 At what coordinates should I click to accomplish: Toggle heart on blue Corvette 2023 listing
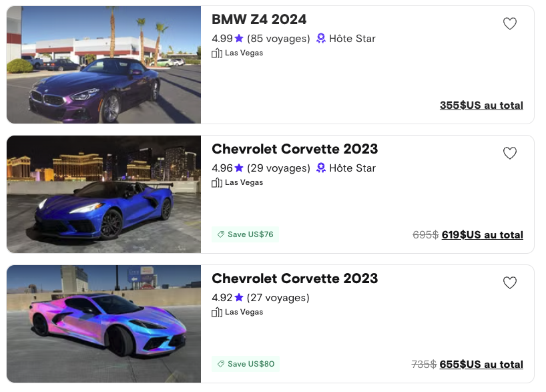tap(510, 154)
